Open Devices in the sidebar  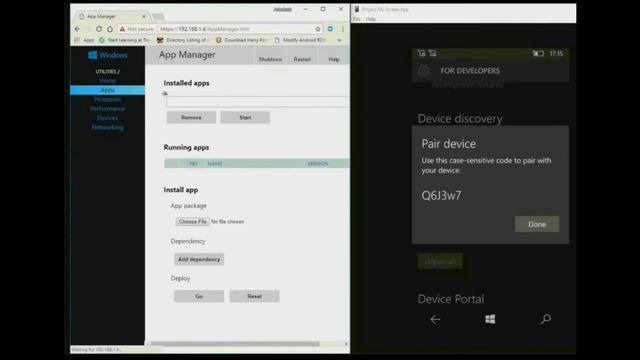(107, 118)
